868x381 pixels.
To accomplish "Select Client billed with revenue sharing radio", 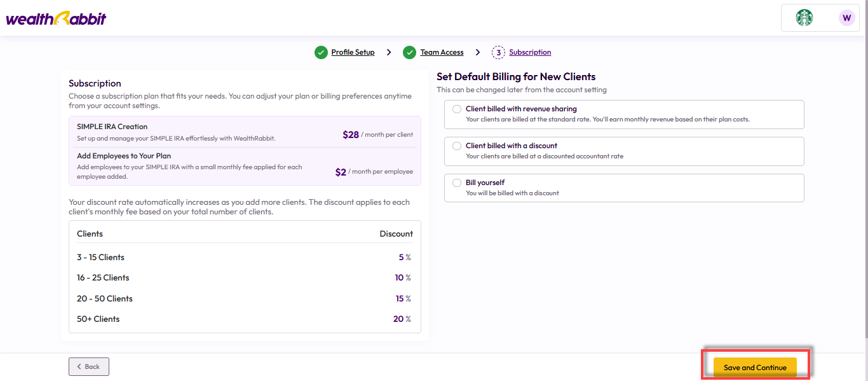I will (x=456, y=109).
